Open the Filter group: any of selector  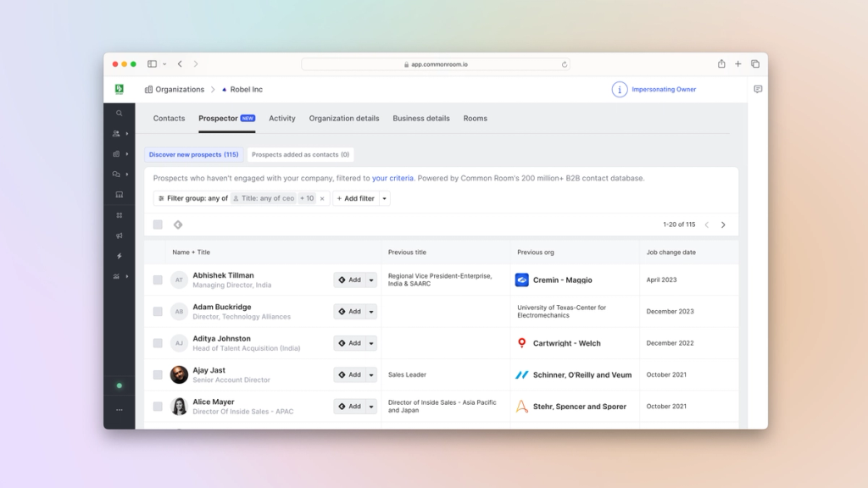(192, 198)
